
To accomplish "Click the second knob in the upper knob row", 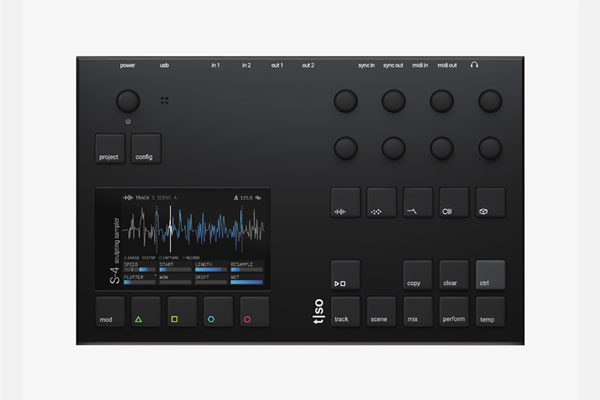I will 394,101.
